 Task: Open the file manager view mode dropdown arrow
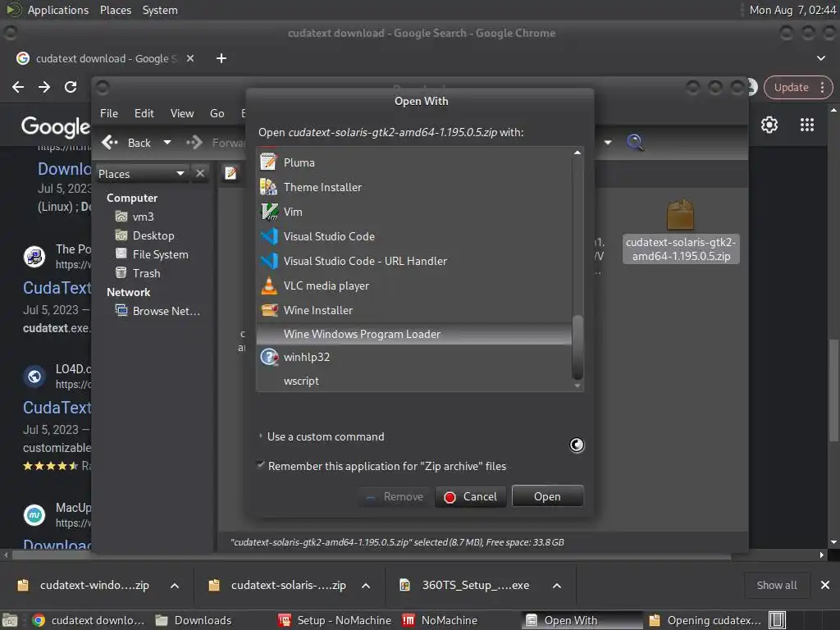(x=608, y=143)
